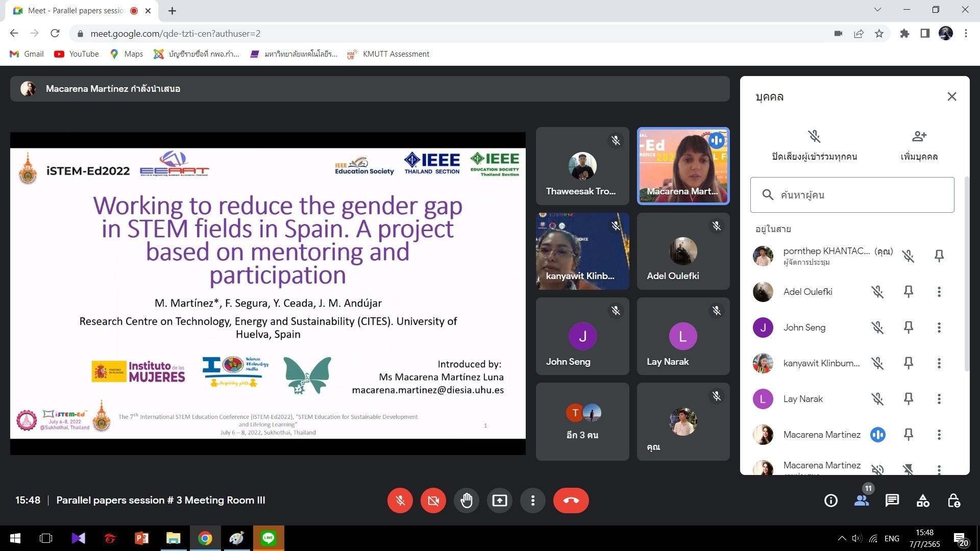Reload the Google Meet page
This screenshot has height=551, width=980.
pos(55,34)
